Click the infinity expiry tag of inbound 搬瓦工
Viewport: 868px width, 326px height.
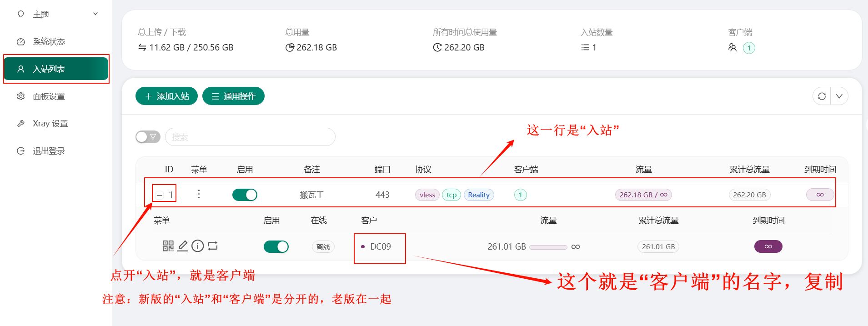820,195
